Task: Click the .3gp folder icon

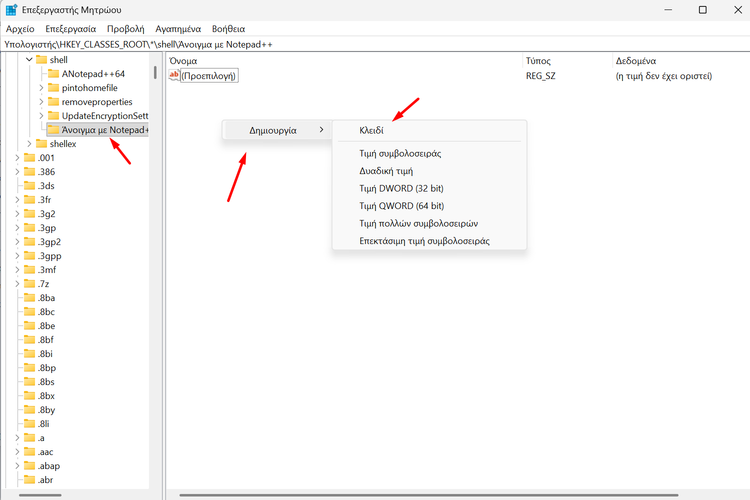Action: coord(28,228)
